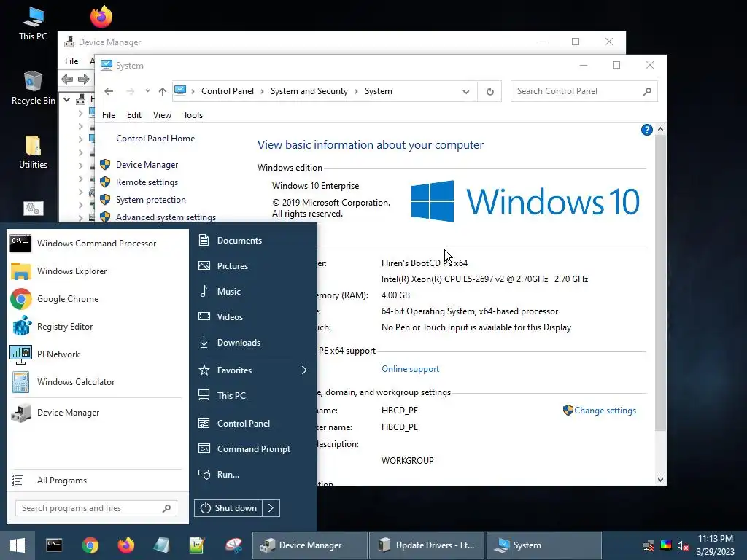Open File menu in Device Manager window
The height and width of the screenshot is (560, 747).
point(71,61)
